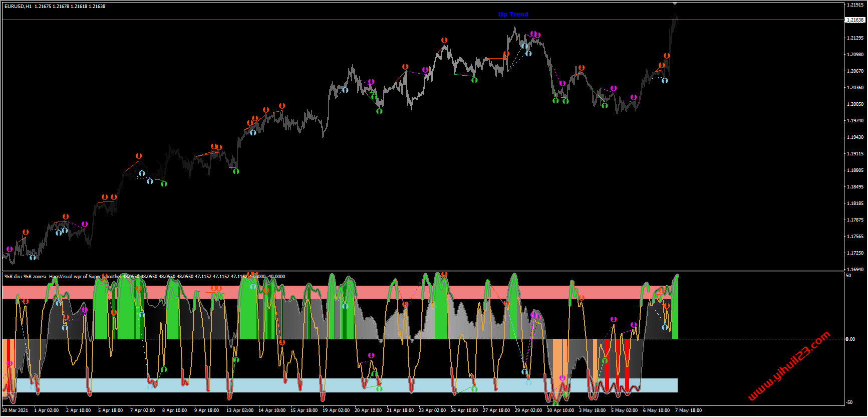This screenshot has width=868, height=417.
Task: Select the light-blue up-arrow below the final rally
Action: pos(665,80)
